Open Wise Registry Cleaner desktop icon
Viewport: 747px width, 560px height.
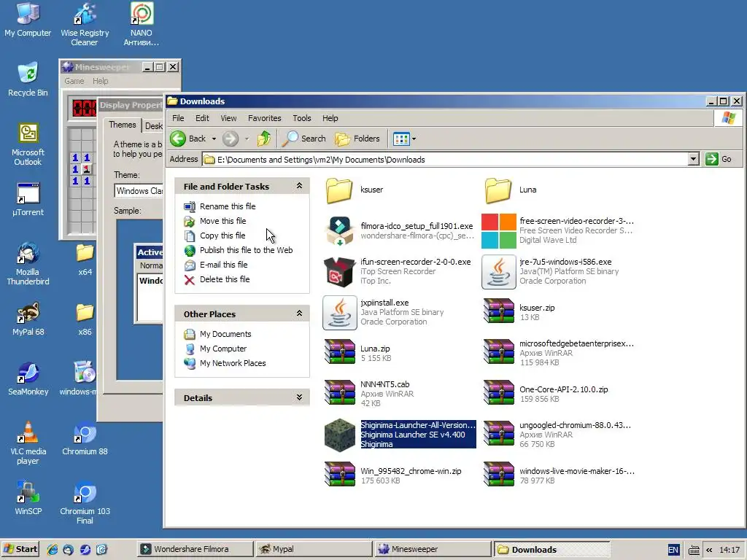point(85,24)
